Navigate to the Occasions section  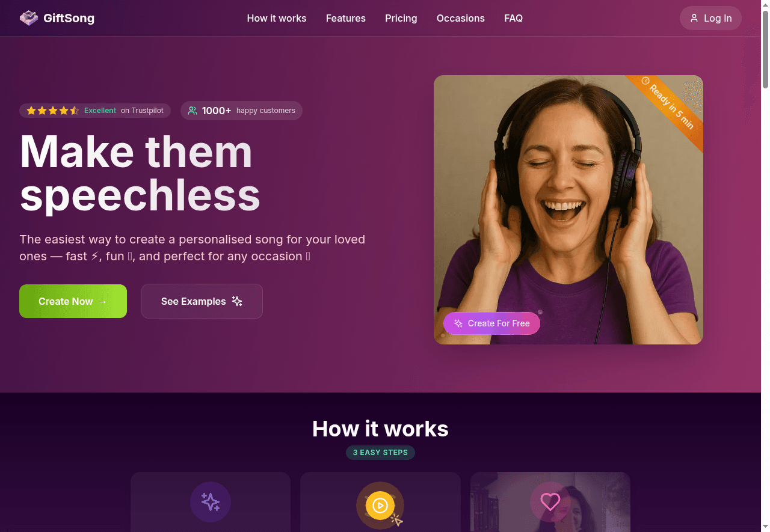461,18
